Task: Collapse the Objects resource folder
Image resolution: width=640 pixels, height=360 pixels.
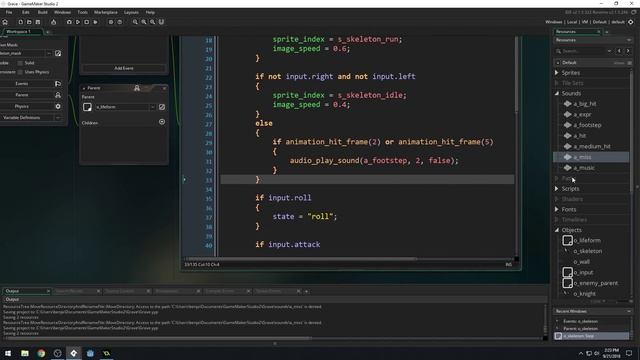Action: 557,230
